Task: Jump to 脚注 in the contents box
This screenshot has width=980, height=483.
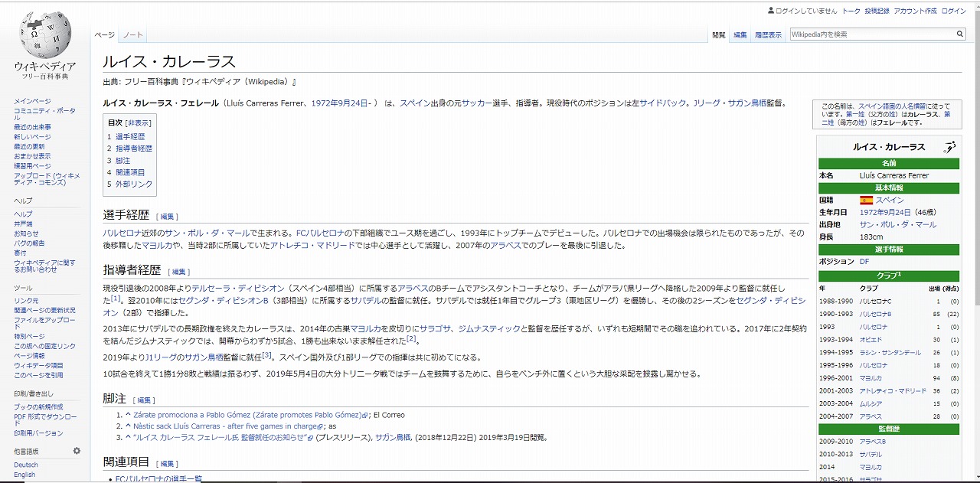Action: pyautogui.click(x=122, y=161)
